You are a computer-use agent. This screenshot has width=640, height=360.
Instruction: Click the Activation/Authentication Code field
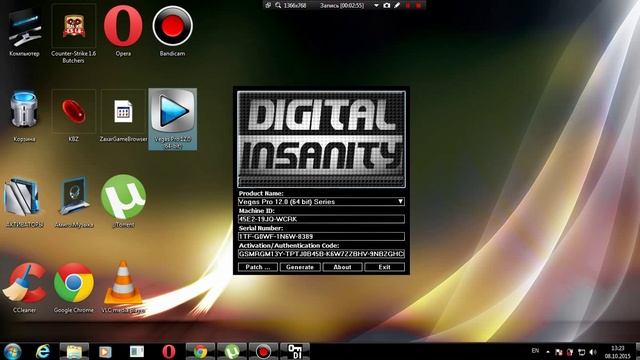321,254
